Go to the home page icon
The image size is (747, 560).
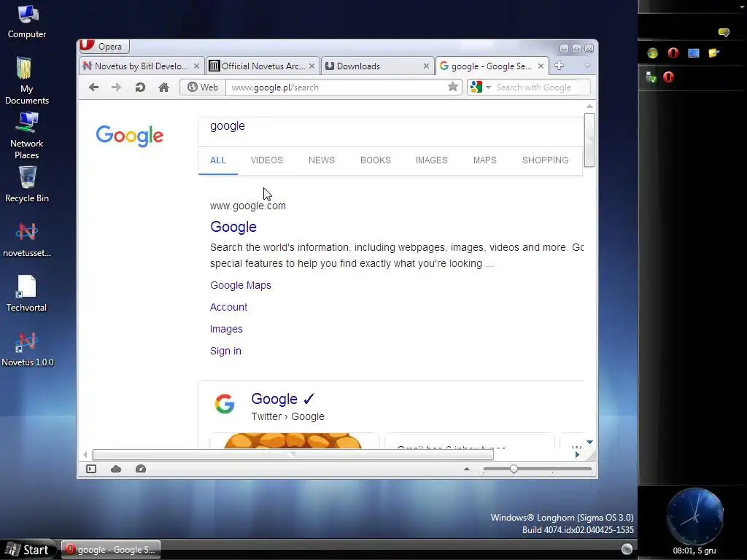[163, 87]
